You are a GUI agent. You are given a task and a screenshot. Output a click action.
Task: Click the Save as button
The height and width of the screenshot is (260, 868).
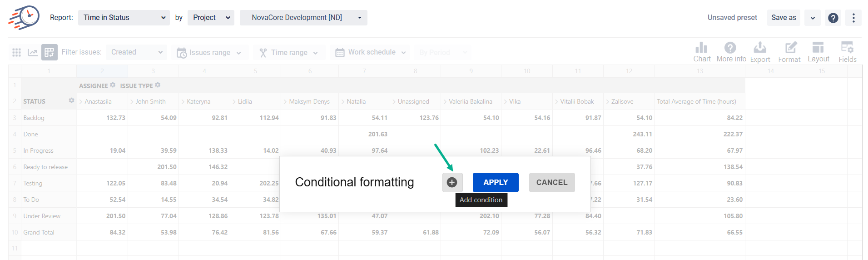pos(784,18)
